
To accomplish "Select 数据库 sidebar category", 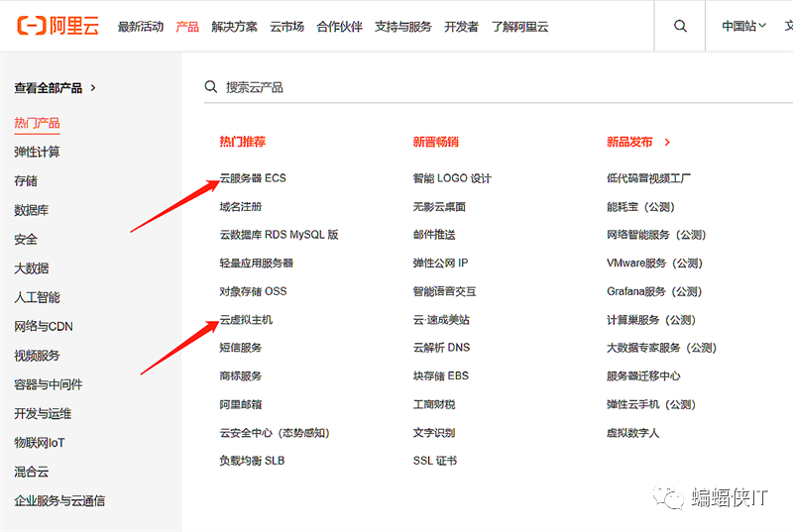I will point(32,210).
